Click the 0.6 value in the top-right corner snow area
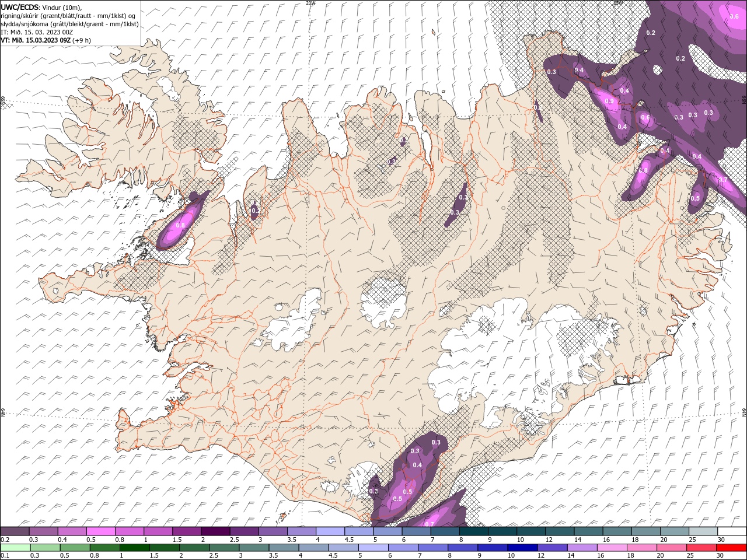Image resolution: width=747 pixels, height=560 pixels. [734, 16]
